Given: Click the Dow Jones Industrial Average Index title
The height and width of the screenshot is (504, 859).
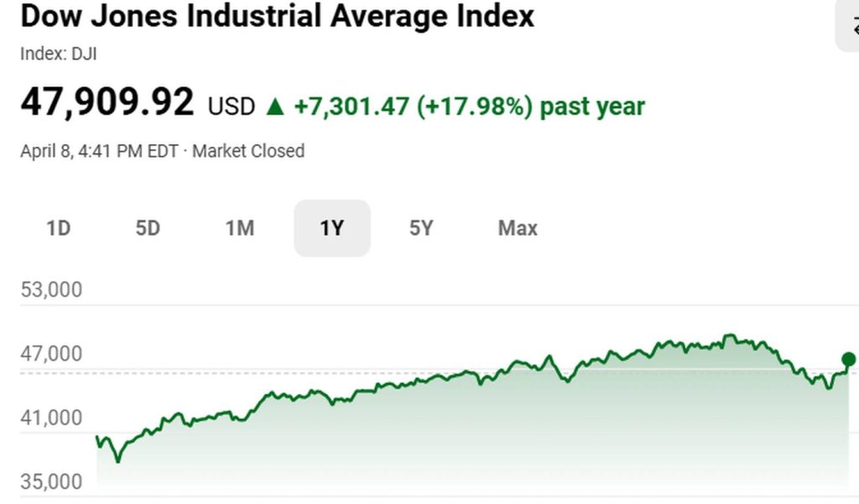Looking at the screenshot, I should click(x=277, y=17).
